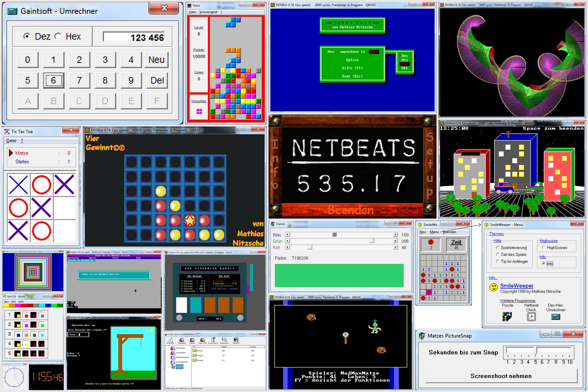The image size is (588, 392).
Task: Select Send + Get in the E-Mail-Client
Action: (x=202, y=340)
